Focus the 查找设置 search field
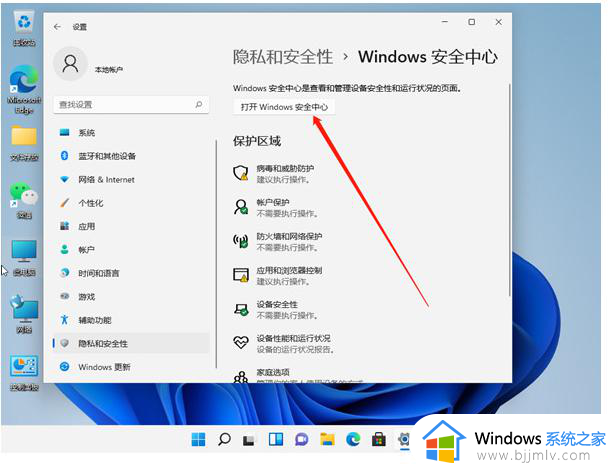This screenshot has height=469, width=611. click(x=131, y=104)
